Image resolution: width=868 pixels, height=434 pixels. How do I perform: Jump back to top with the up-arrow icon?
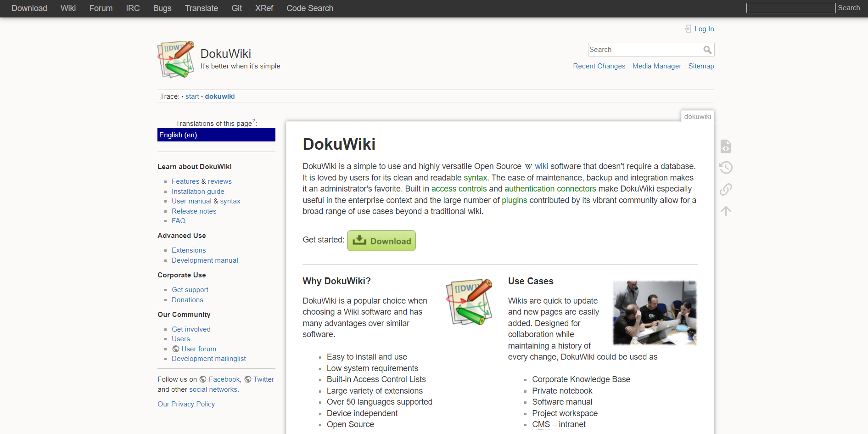[726, 211]
